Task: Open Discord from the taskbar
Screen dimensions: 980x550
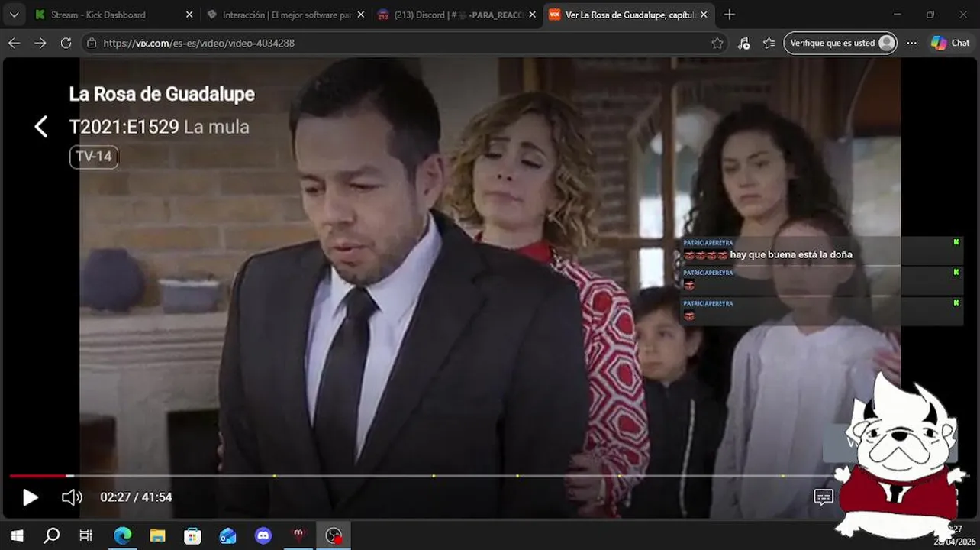Action: tap(263, 535)
